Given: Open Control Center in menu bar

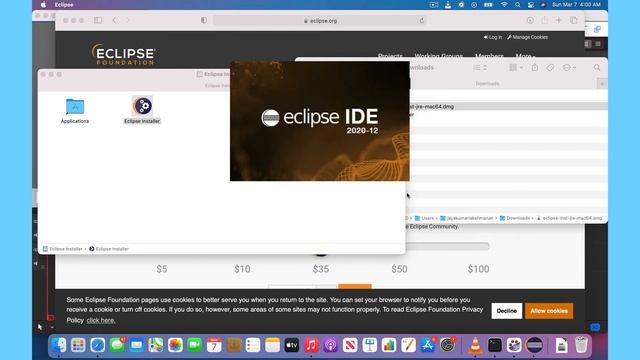Looking at the screenshot, I should 530,5.
